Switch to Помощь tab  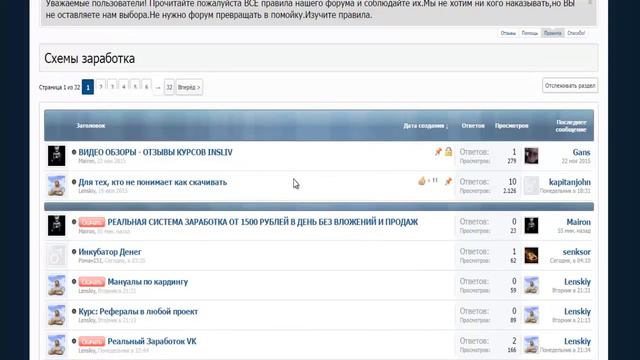point(529,33)
